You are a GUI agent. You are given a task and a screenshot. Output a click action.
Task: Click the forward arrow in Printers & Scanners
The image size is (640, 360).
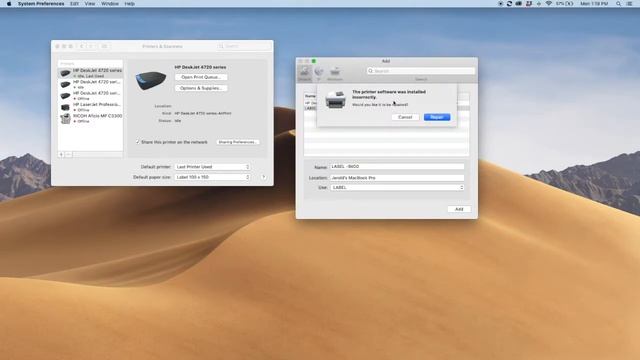[91, 46]
